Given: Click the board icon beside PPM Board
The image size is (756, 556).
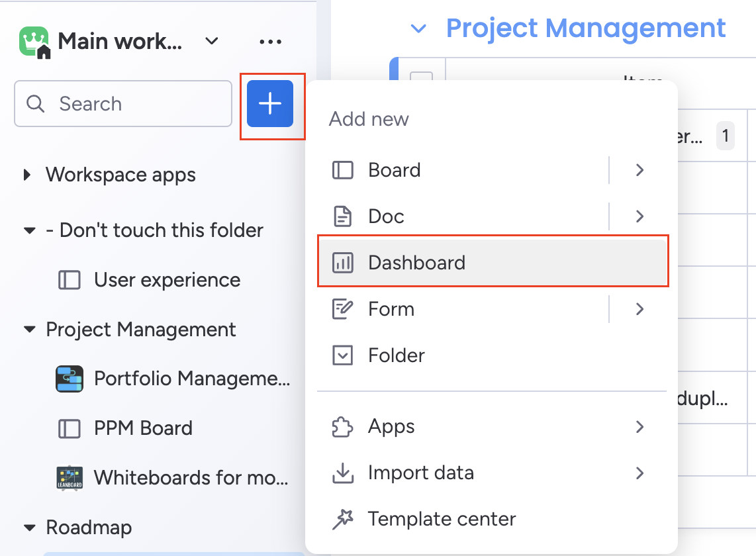Looking at the screenshot, I should [69, 428].
